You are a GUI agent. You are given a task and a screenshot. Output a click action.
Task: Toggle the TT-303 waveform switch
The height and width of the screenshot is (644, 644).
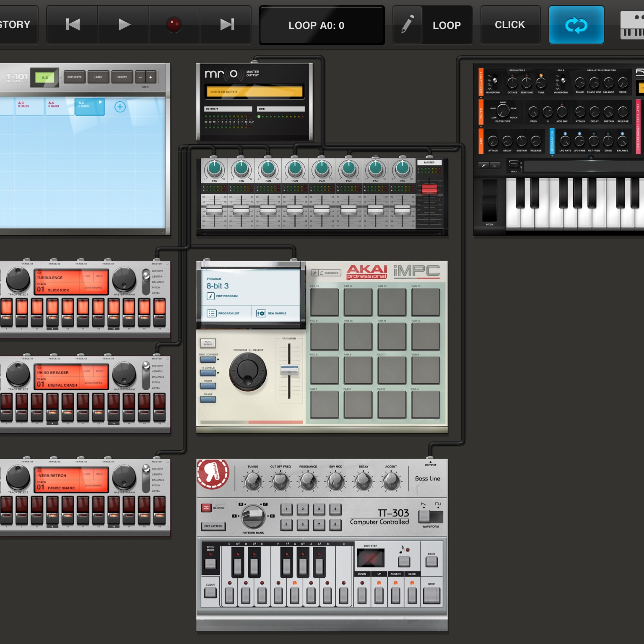430,516
